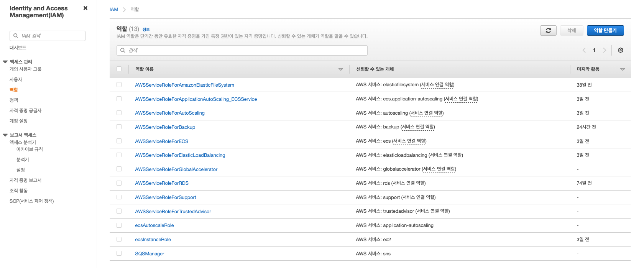
Task: Open table settings gear icon
Action: 621,50
